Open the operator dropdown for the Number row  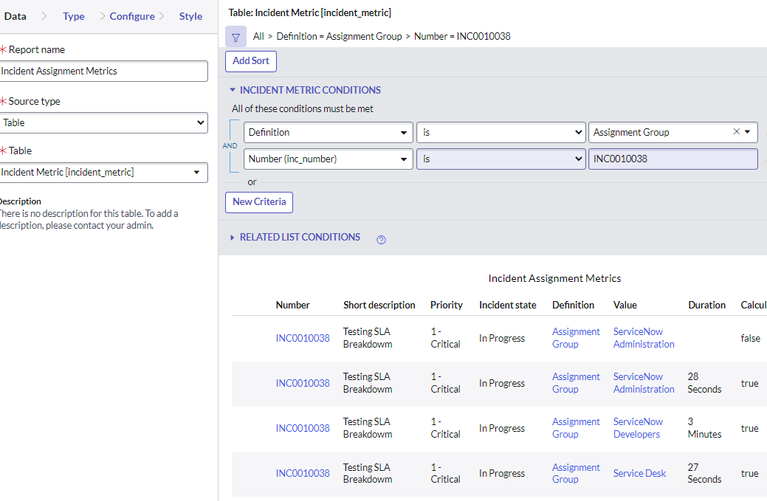[x=501, y=159]
